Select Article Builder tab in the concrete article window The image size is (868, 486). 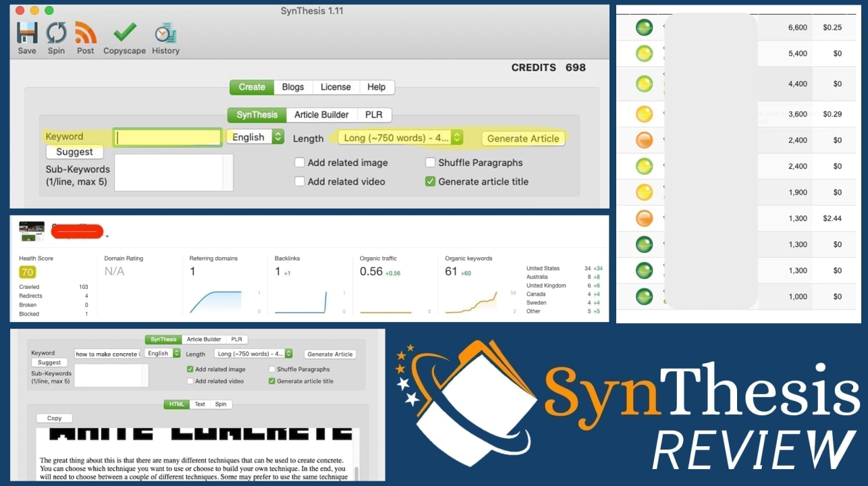coord(204,340)
